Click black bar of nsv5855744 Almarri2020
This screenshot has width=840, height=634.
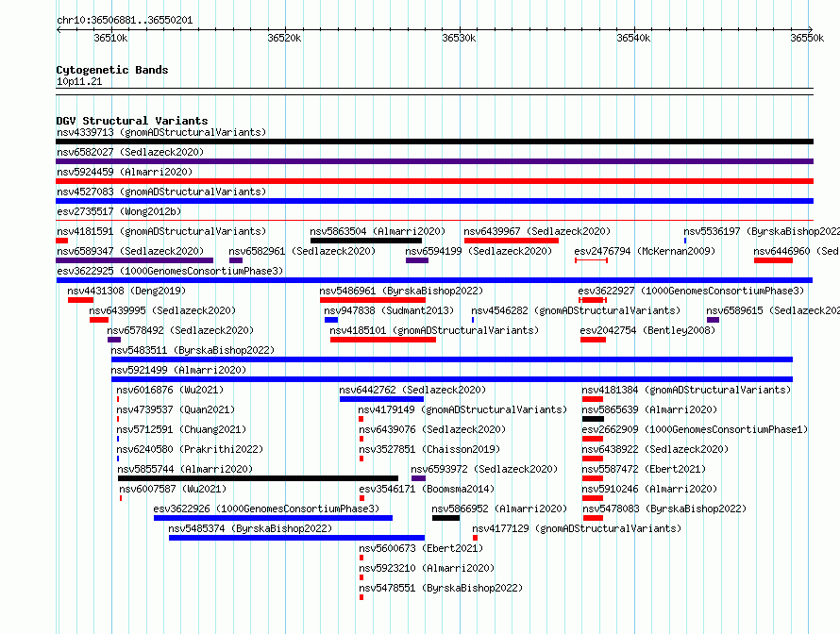click(x=259, y=478)
